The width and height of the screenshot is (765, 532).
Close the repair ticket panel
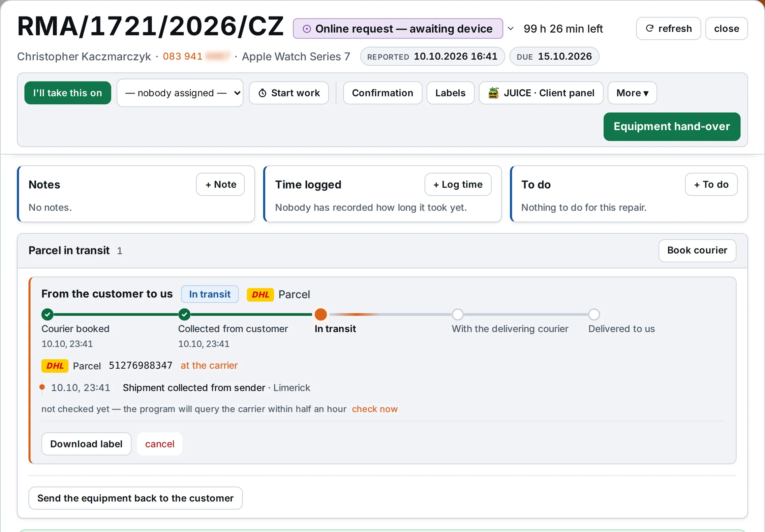click(726, 29)
